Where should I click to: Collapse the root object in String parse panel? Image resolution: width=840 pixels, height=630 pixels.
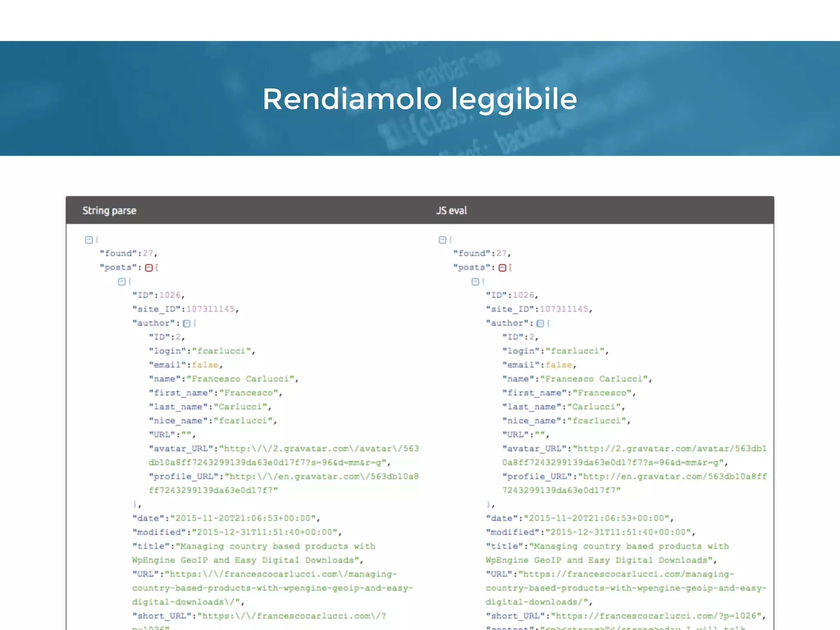(89, 240)
